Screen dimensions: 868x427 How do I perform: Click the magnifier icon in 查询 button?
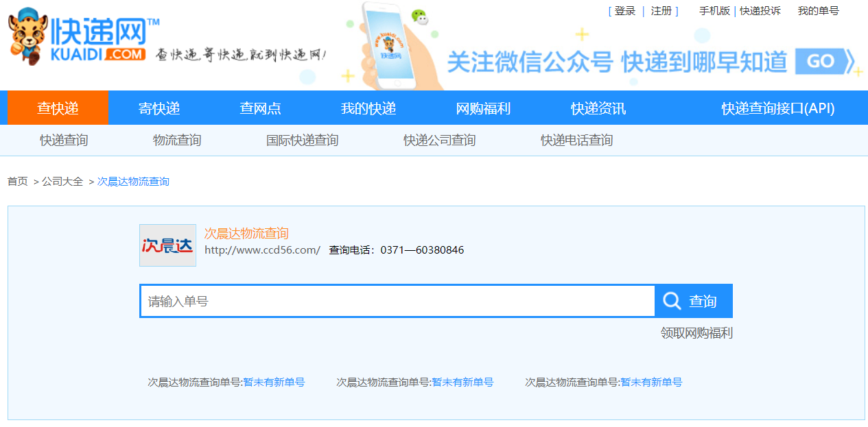(672, 301)
